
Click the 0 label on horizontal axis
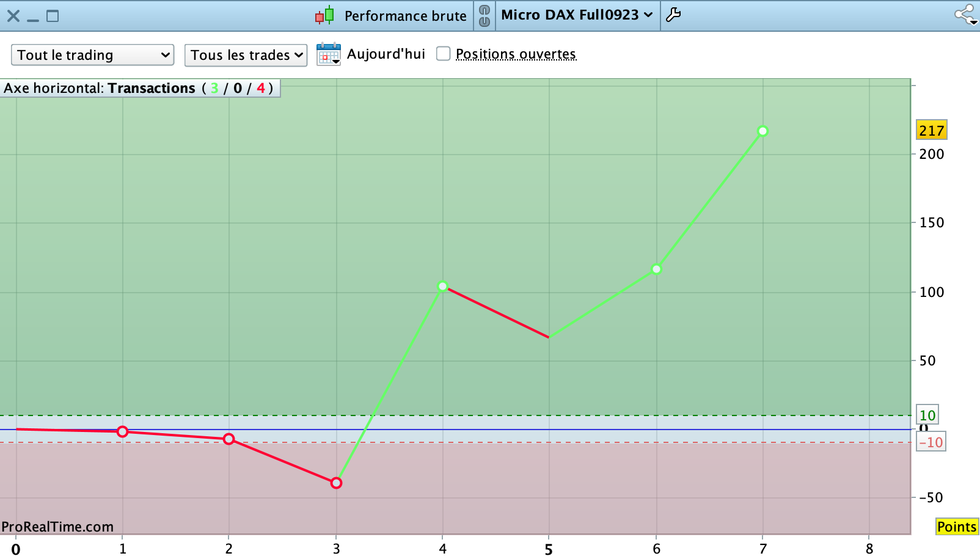16,549
